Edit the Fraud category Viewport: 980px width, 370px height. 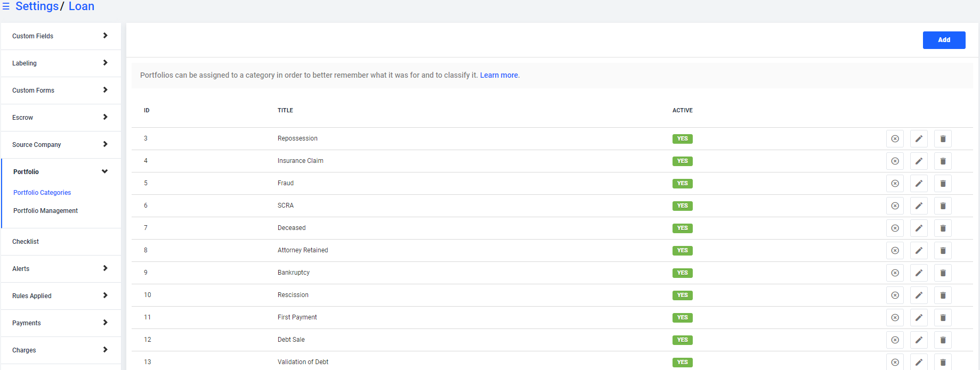[919, 184]
